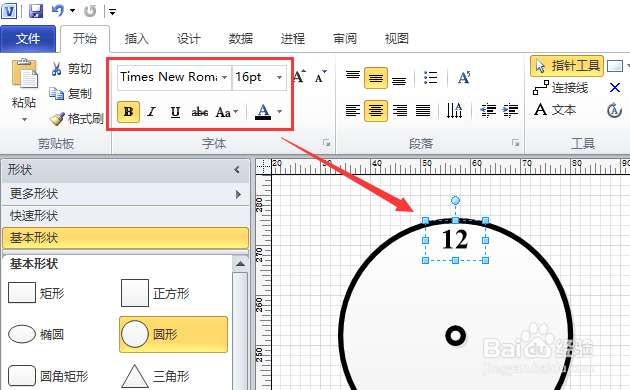This screenshot has width=630, height=390.
Task: Toggle Bold formatting
Action: [129, 111]
